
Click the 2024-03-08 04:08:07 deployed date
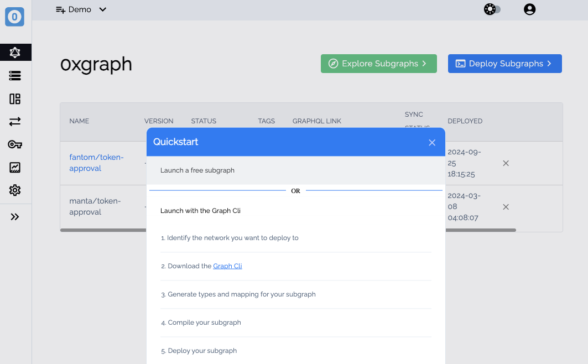(x=464, y=206)
